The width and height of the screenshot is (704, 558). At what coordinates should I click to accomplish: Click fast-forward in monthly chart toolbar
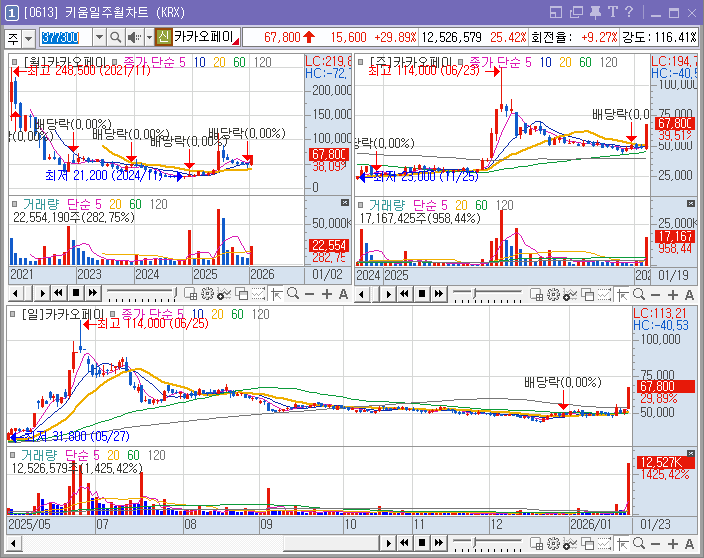coord(92,294)
